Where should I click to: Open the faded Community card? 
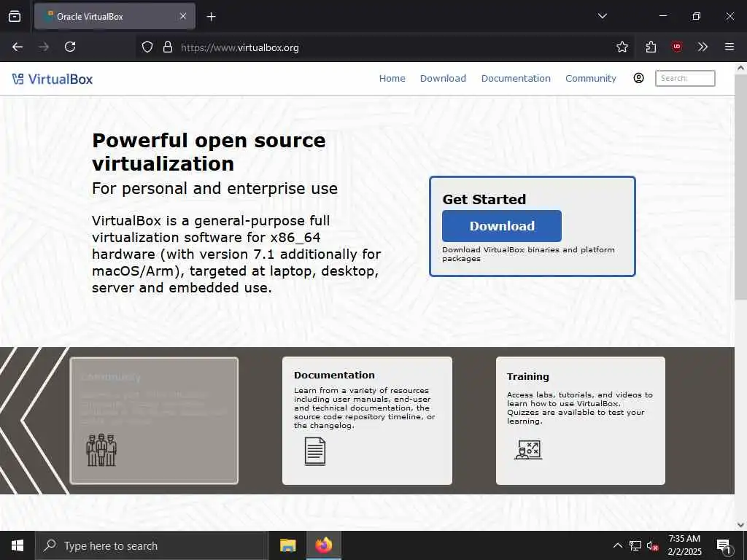(154, 421)
